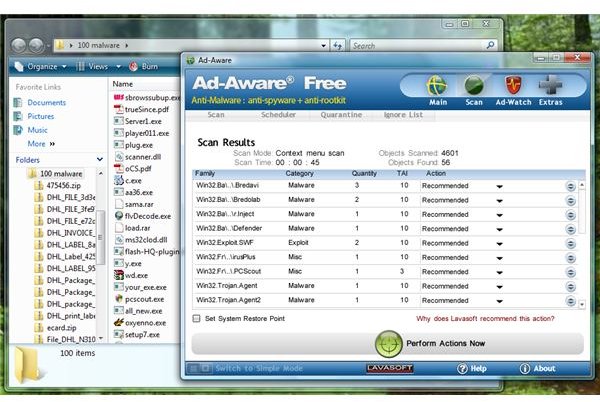Collapse the Folders pane chevron
The height and width of the screenshot is (402, 600).
tap(100, 159)
